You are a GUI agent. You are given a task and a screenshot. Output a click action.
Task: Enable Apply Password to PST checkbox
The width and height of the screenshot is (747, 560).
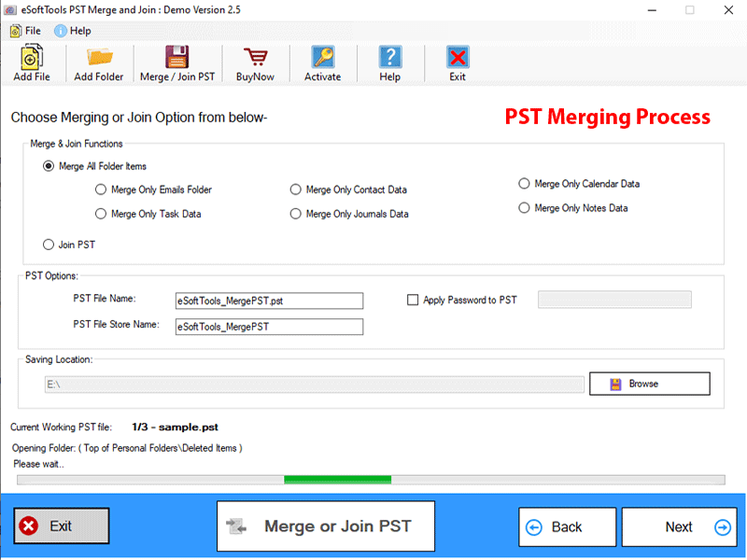(413, 300)
